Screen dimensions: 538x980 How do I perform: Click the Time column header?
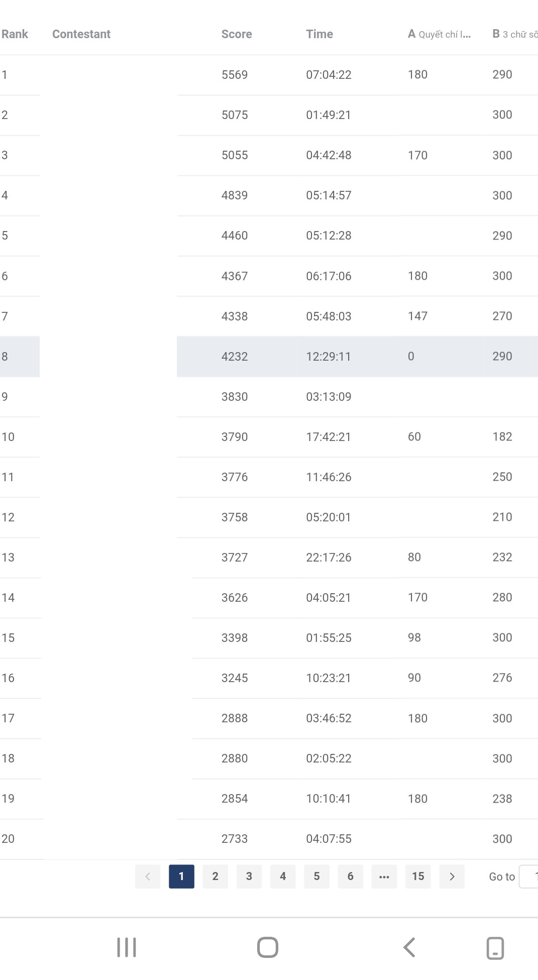tap(319, 34)
